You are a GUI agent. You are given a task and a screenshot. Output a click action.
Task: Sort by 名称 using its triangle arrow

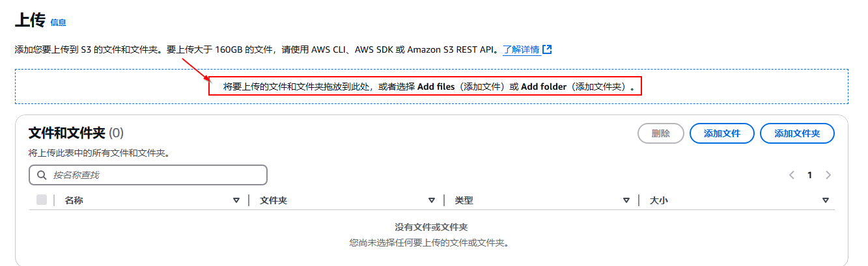point(236,200)
